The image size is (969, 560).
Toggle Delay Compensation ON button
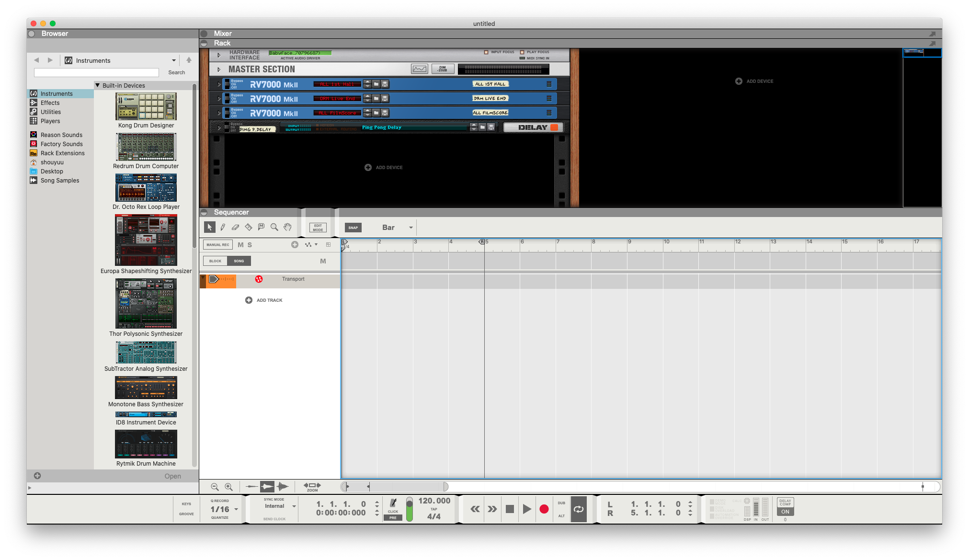click(x=785, y=512)
